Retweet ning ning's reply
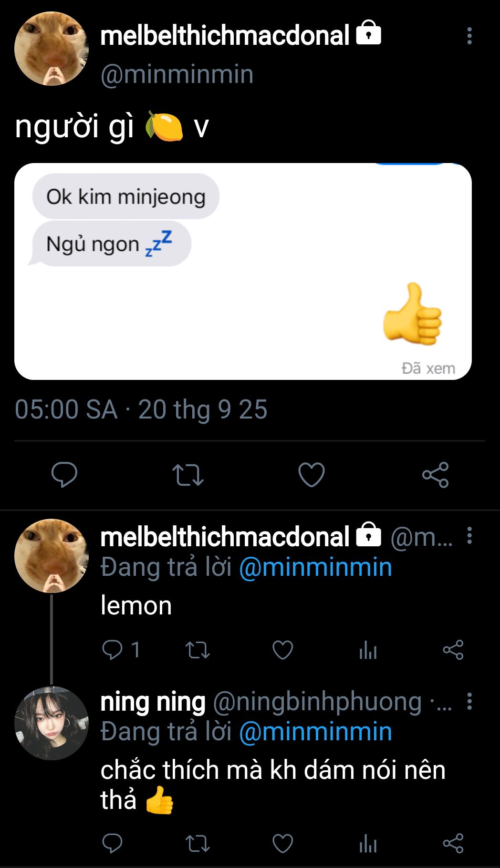 coord(197,843)
